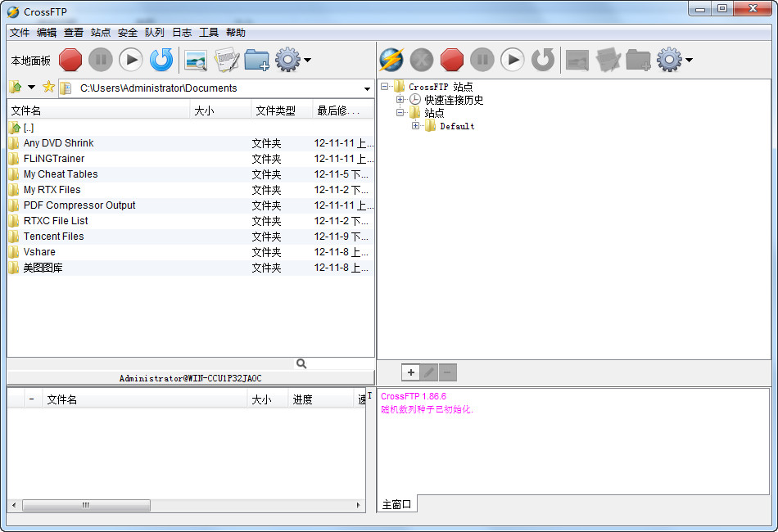Click the pause button in remote toolbar
Image resolution: width=778 pixels, height=532 pixels.
[x=482, y=60]
